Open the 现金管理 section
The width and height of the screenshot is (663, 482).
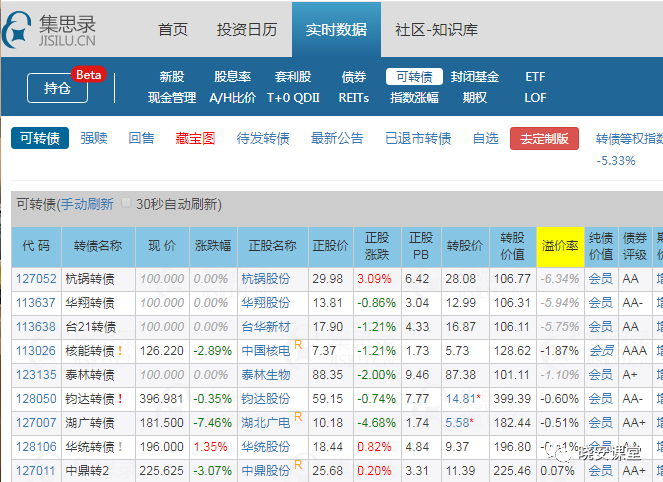(172, 98)
